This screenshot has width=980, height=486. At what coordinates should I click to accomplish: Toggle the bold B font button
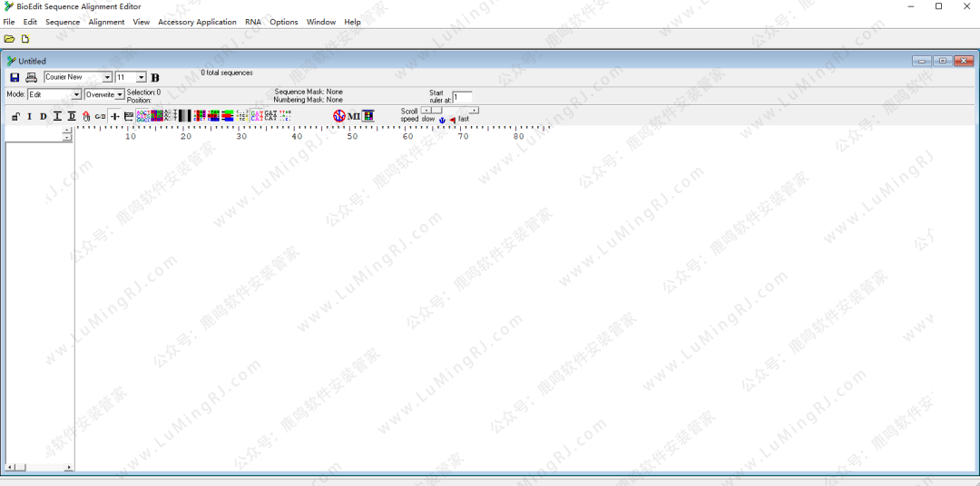[155, 78]
